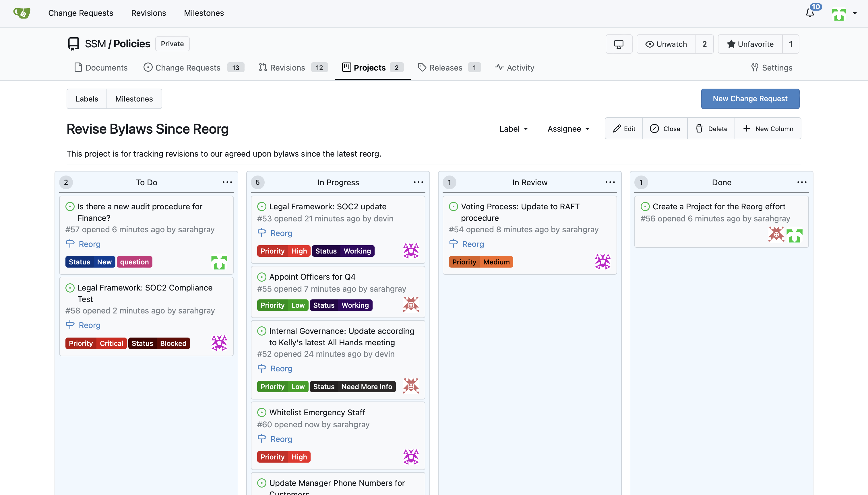Click the milestone signpost icon on card #57
868x495 pixels.
(x=70, y=244)
